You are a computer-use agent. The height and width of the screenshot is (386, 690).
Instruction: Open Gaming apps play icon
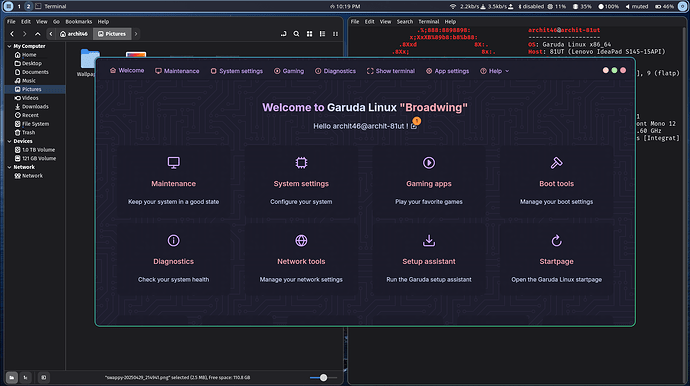[x=429, y=163]
